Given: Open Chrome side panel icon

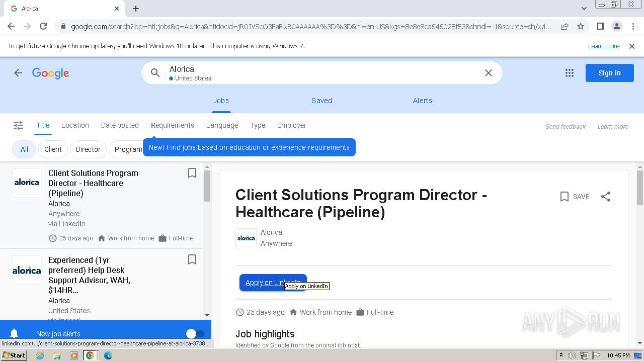Looking at the screenshot, I should pyautogui.click(x=600, y=26).
